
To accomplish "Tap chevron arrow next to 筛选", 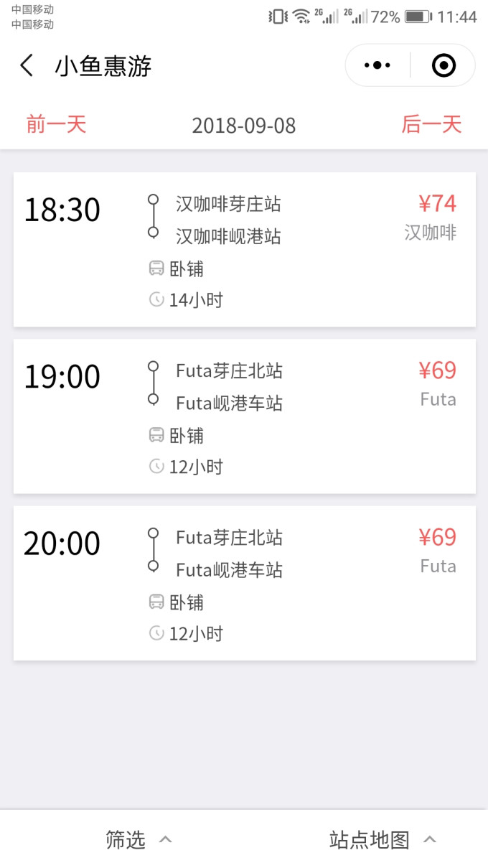I will (165, 839).
